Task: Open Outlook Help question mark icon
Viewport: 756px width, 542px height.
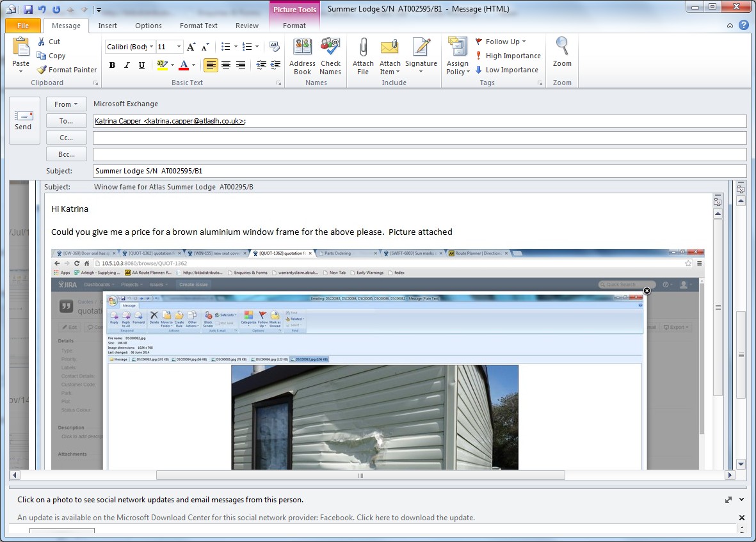Action: click(743, 26)
